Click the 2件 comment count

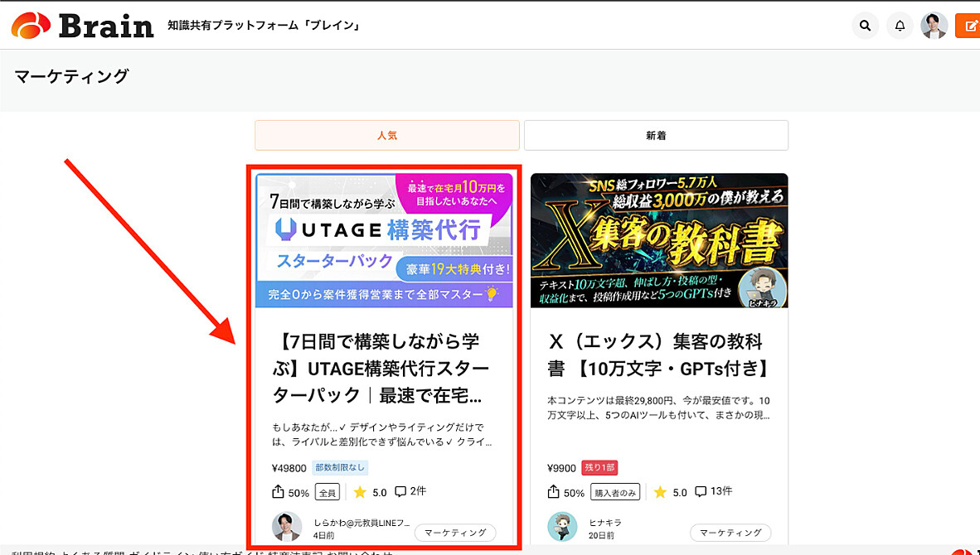click(418, 492)
